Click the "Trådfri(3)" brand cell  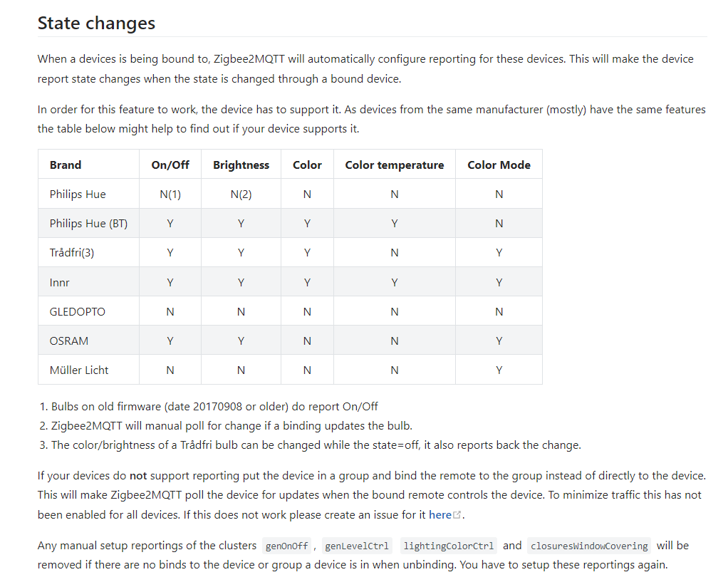click(72, 253)
